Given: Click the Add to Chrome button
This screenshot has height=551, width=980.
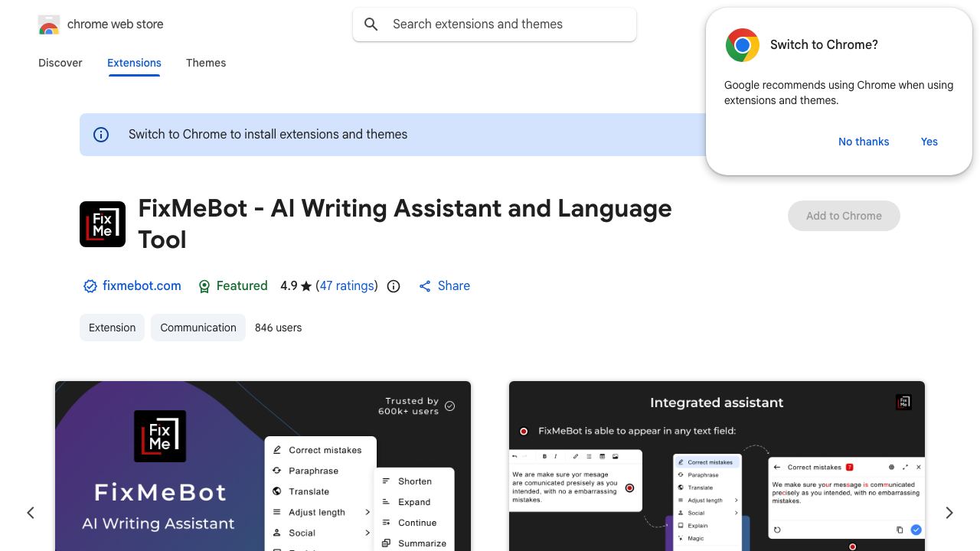Looking at the screenshot, I should [844, 216].
